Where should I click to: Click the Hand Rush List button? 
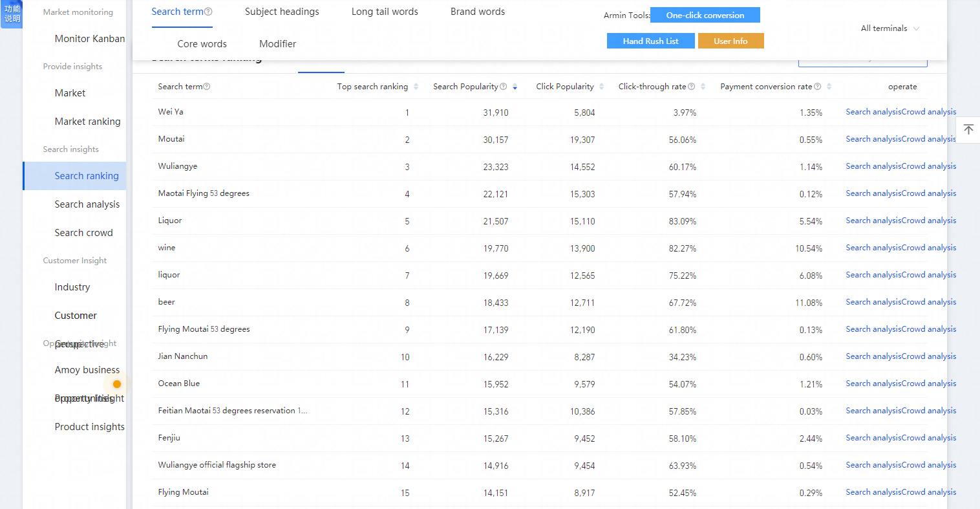click(650, 41)
